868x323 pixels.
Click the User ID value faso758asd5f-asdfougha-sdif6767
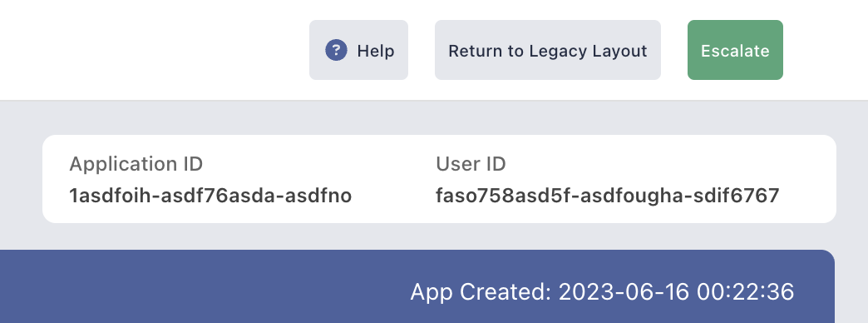[607, 196]
